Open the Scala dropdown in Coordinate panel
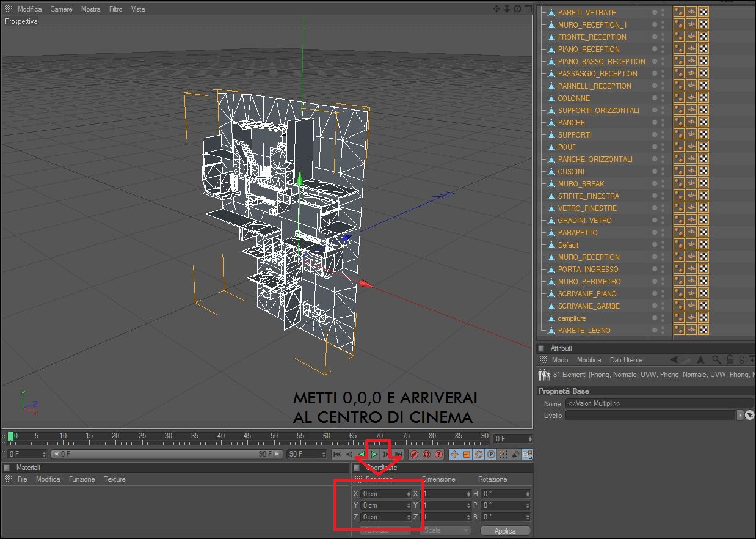The height and width of the screenshot is (539, 756). click(445, 530)
